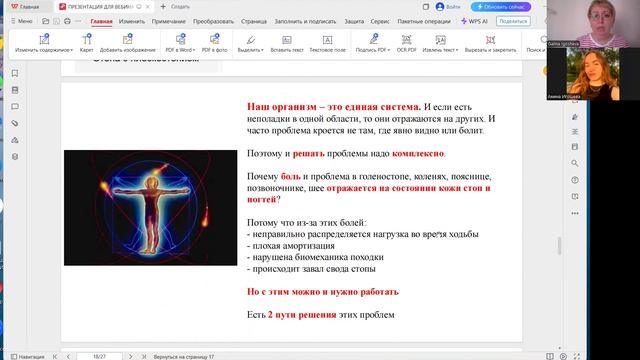
Task: Close the 'ПРЕЗЕНТАЦИЯ ДЛЯ ВЕБИН' document tab
Action: click(148, 7)
